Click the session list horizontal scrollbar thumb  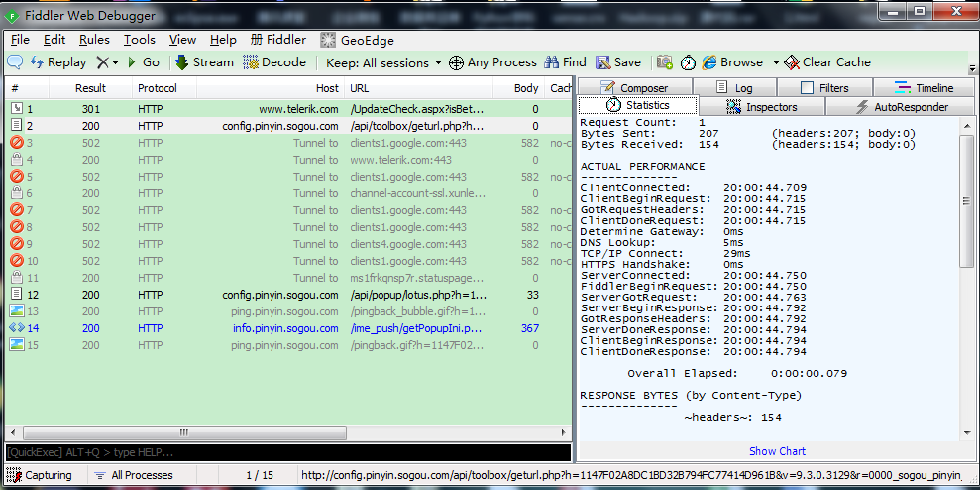182,432
